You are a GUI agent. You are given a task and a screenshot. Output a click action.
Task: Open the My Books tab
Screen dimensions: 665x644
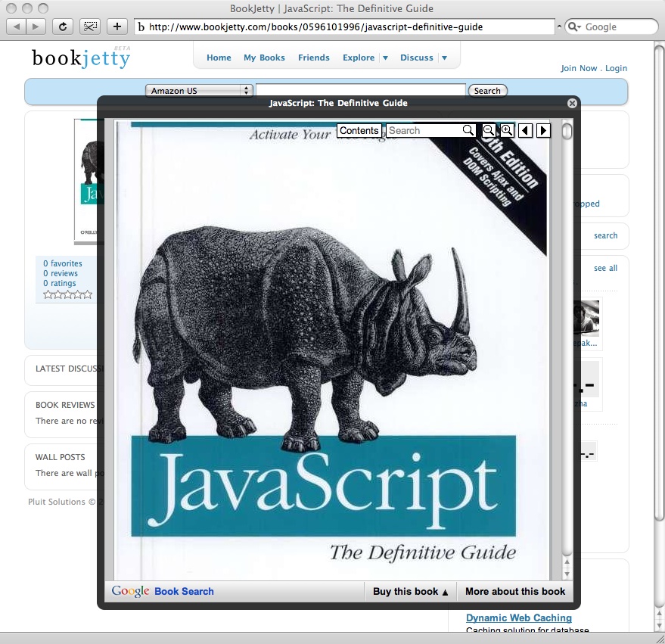(264, 58)
